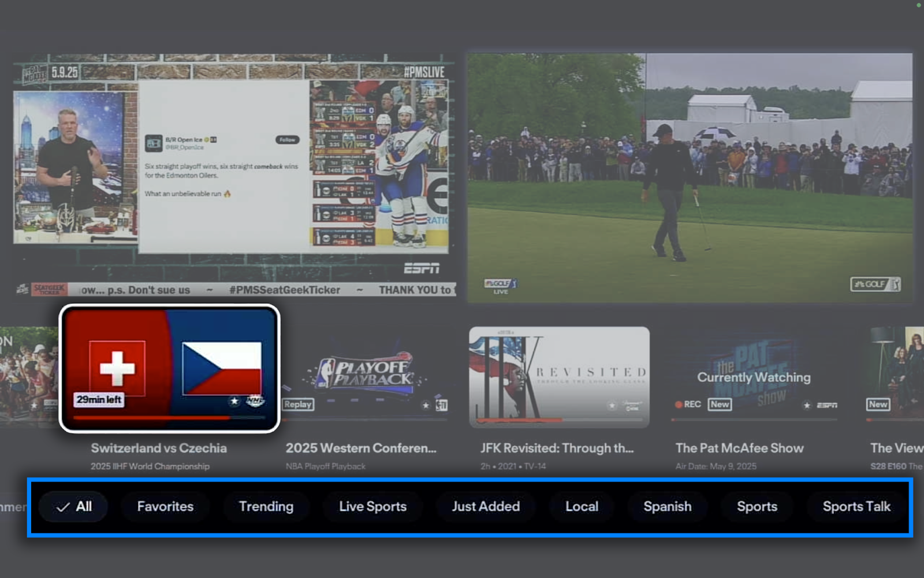
Task: Seek on Switzerland vs Czechia progress bar
Action: click(x=169, y=417)
